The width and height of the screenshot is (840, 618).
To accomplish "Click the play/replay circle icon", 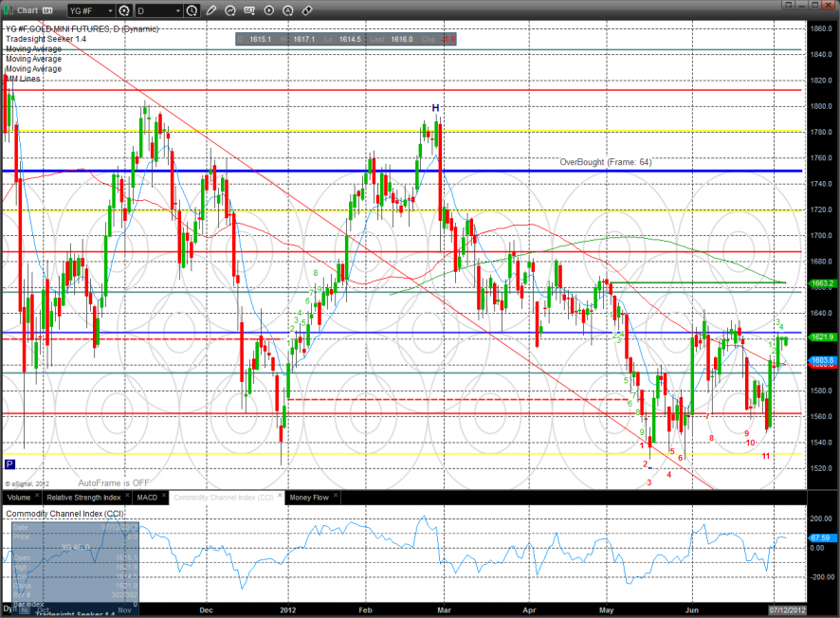I will pos(270,10).
